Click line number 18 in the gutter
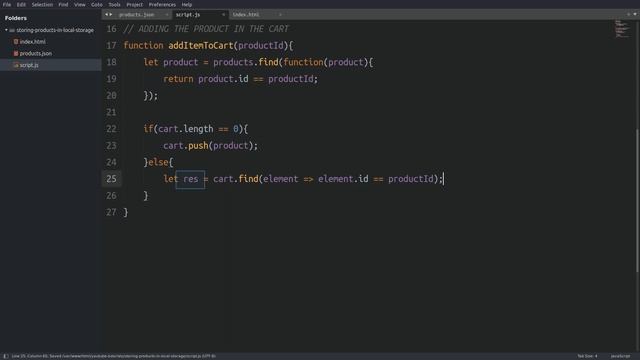Image resolution: width=640 pixels, height=360 pixels. (x=111, y=62)
